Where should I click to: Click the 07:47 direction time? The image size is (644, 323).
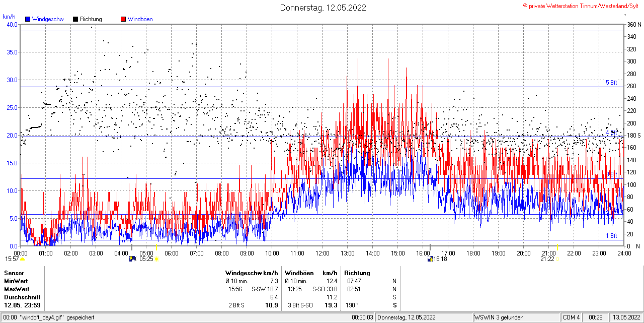point(354,281)
